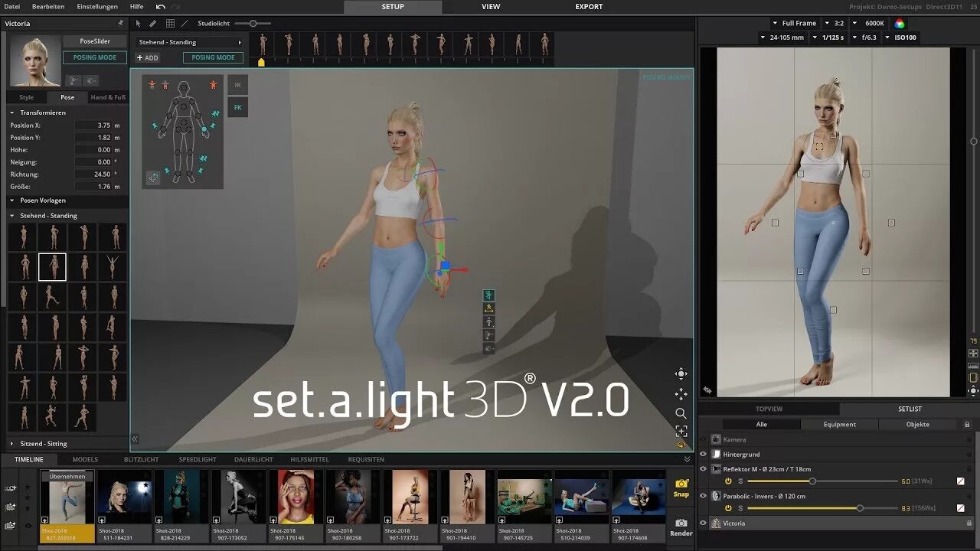
Task: Toggle visibility of Reflektor M
Action: 704,468
